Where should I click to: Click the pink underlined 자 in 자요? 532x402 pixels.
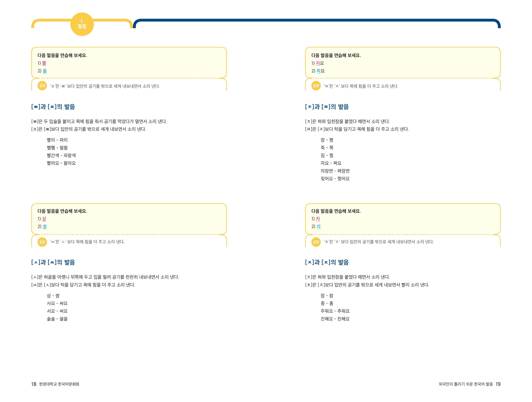tap(318, 63)
